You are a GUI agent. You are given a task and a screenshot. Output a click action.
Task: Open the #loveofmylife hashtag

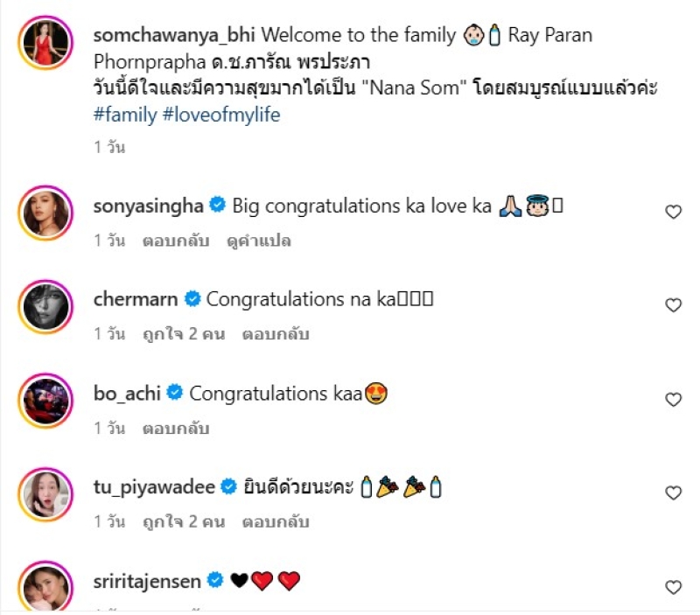pos(221,115)
